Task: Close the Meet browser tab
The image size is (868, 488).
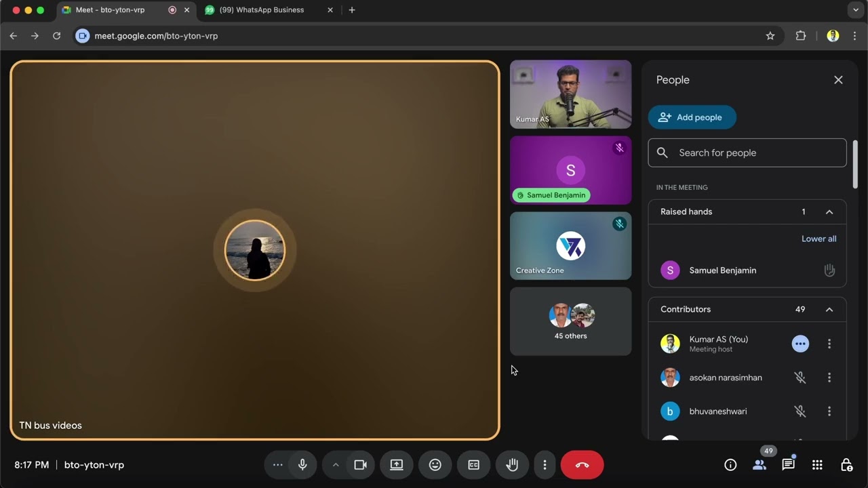Action: click(x=186, y=10)
